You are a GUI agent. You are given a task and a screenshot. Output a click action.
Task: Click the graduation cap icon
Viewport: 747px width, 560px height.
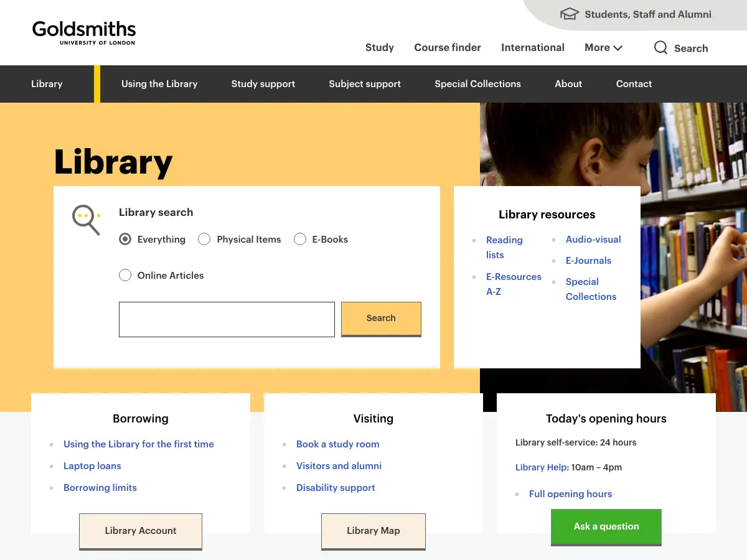[x=570, y=14]
